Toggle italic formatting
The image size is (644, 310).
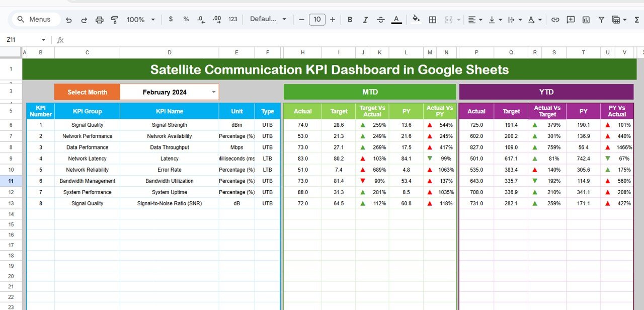point(365,19)
